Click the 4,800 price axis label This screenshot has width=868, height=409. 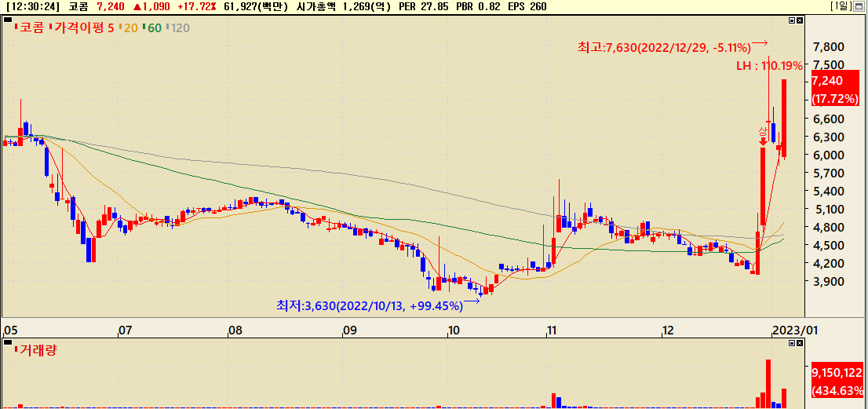pos(828,227)
